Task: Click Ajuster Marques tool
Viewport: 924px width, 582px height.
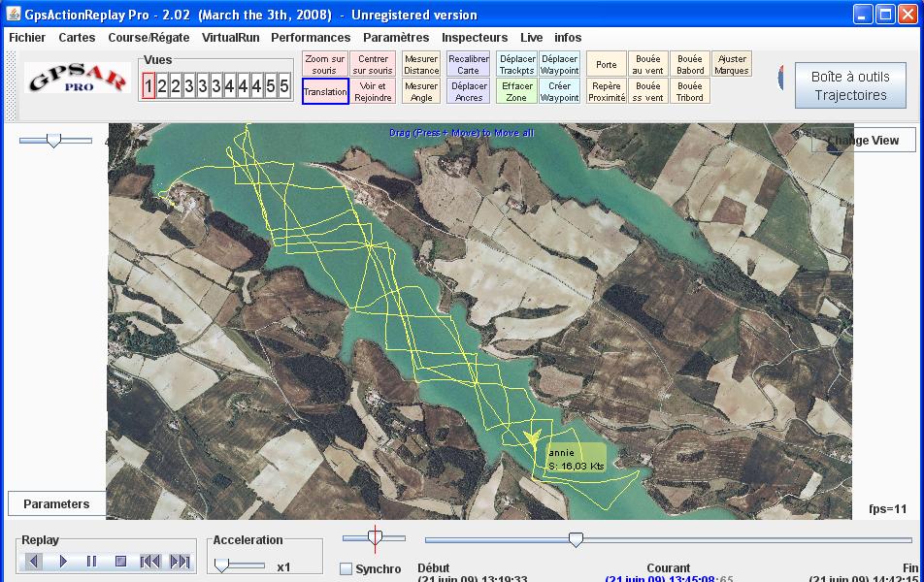Action: (732, 64)
